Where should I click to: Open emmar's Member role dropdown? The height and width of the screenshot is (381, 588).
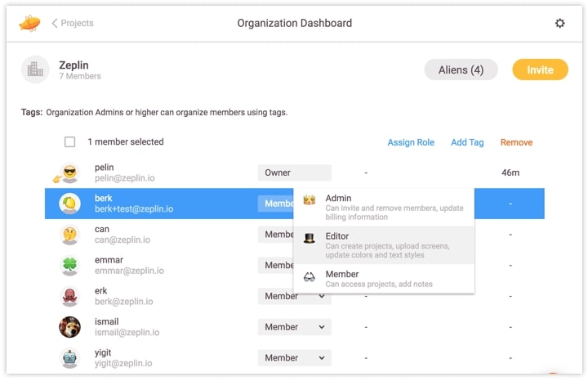276,266
